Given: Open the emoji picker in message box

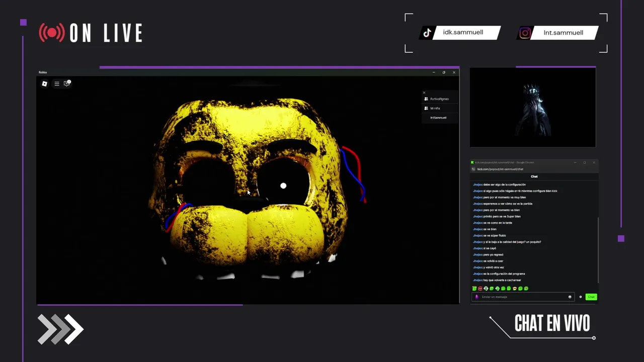Looking at the screenshot, I should (570, 297).
